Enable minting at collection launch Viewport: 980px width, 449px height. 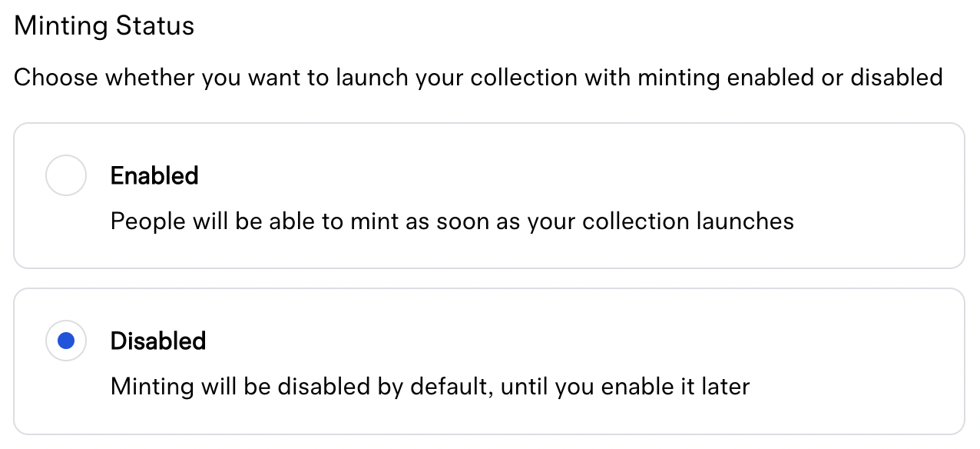tap(66, 176)
